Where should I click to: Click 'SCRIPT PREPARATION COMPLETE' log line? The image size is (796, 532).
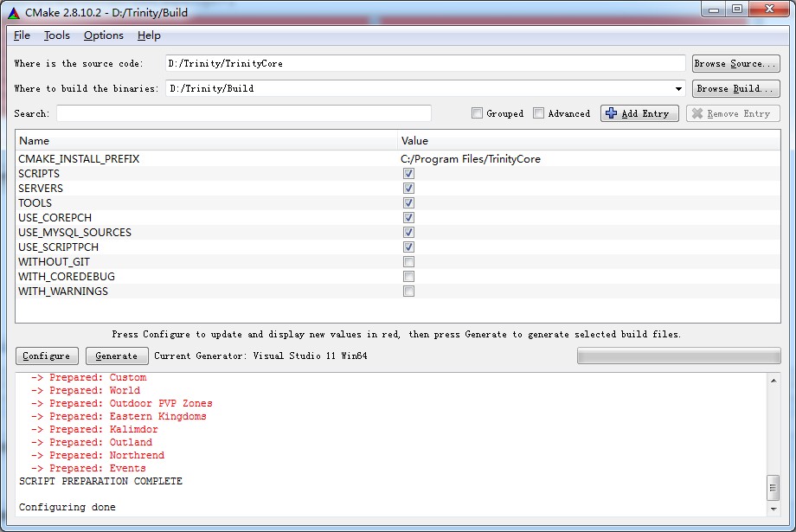pyautogui.click(x=100, y=481)
